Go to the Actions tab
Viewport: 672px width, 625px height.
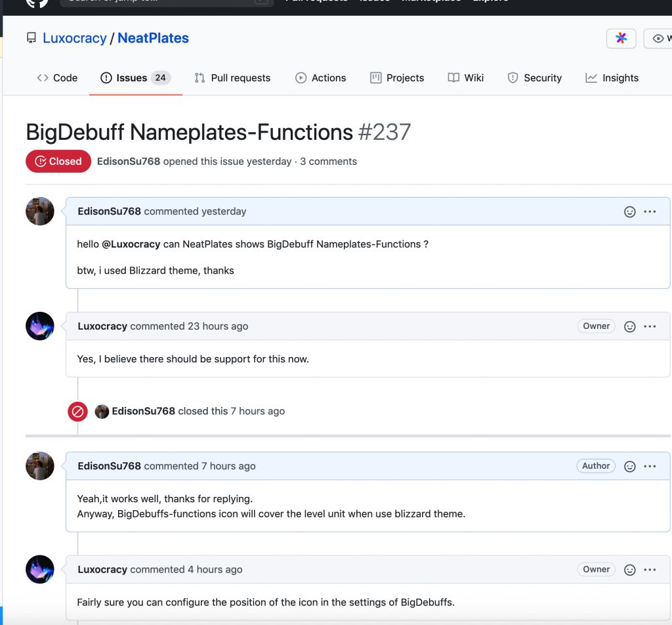[320, 77]
